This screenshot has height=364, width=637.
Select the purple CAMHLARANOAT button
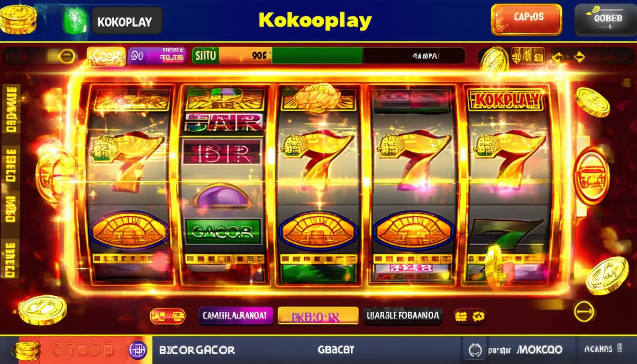[x=236, y=316]
